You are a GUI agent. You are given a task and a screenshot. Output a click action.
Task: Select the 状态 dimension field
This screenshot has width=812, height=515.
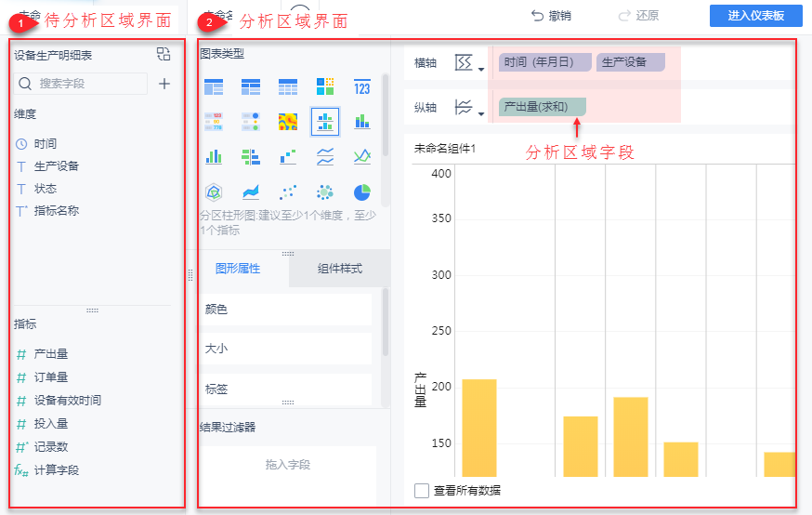(46, 189)
